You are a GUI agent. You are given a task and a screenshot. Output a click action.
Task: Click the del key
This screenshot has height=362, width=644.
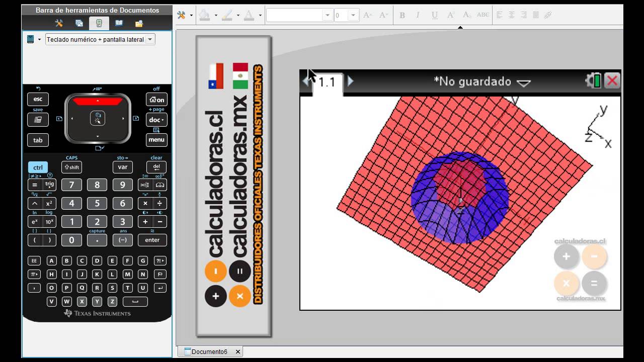click(x=156, y=167)
